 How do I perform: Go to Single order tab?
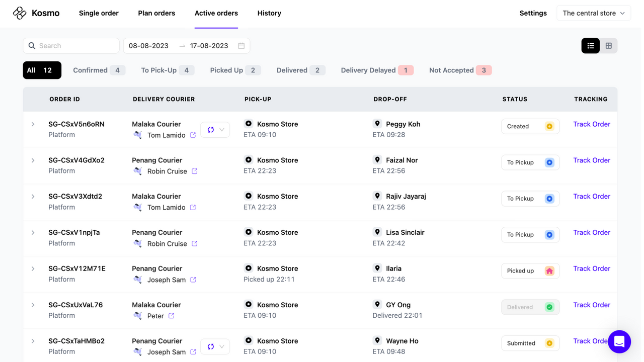pos(99,13)
